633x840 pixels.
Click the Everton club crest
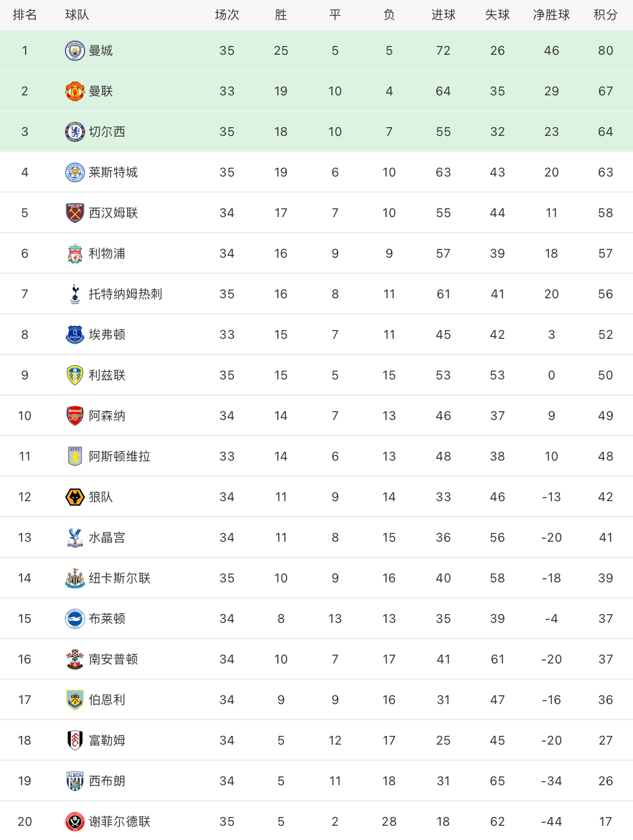click(x=75, y=335)
